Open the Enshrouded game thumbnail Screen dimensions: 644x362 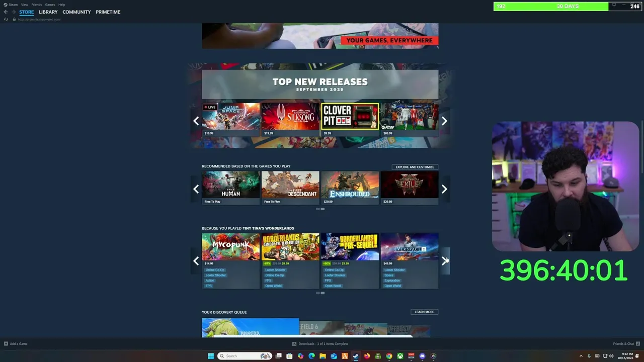pyautogui.click(x=350, y=188)
